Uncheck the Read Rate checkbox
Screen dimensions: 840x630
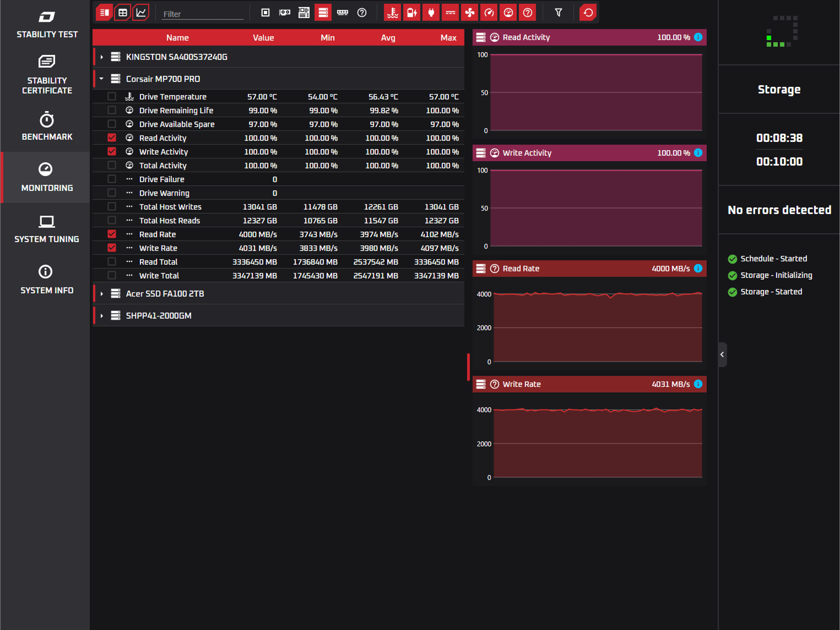pos(112,234)
